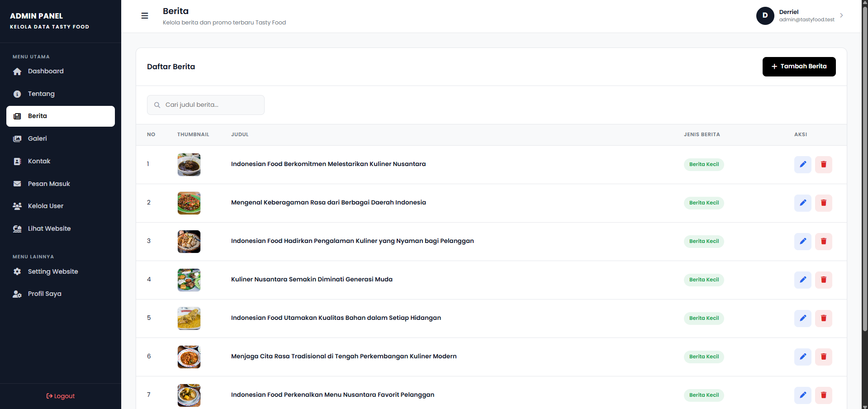The image size is (868, 409).
Task: Click pencil edit icon for row 4
Action: 803,280
